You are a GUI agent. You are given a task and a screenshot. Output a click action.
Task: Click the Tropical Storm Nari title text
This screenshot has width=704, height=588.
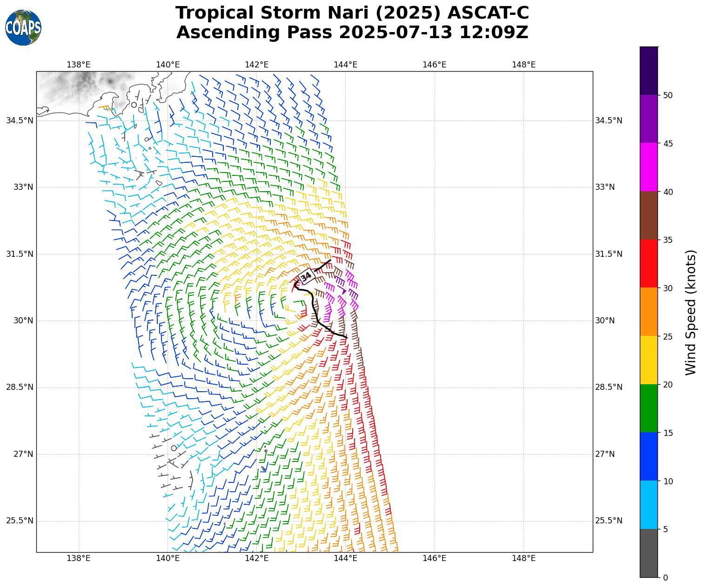(352, 13)
